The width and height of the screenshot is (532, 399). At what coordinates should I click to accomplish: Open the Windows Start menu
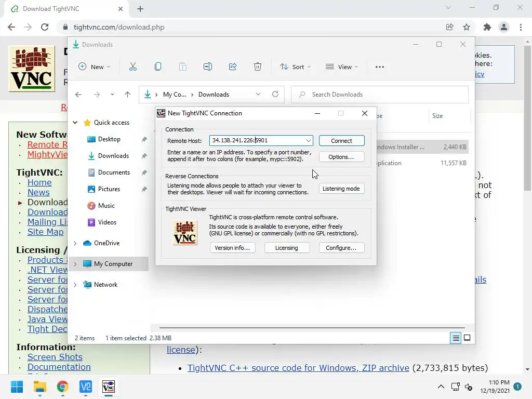17,387
